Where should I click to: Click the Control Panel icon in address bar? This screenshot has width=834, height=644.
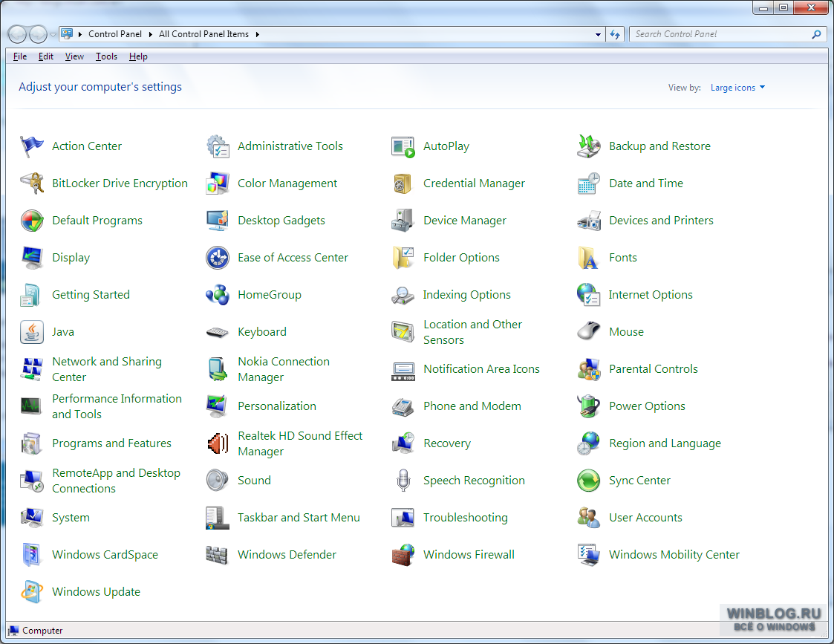67,34
